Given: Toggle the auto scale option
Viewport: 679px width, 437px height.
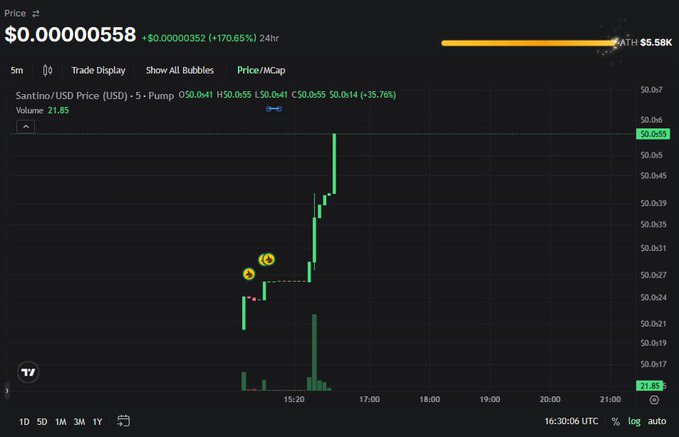Looking at the screenshot, I should [x=657, y=421].
